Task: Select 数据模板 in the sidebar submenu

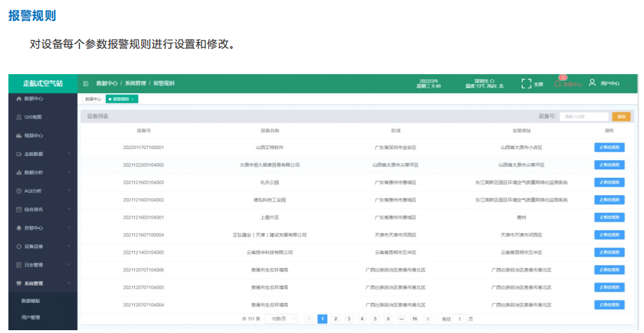Action: pos(31,301)
